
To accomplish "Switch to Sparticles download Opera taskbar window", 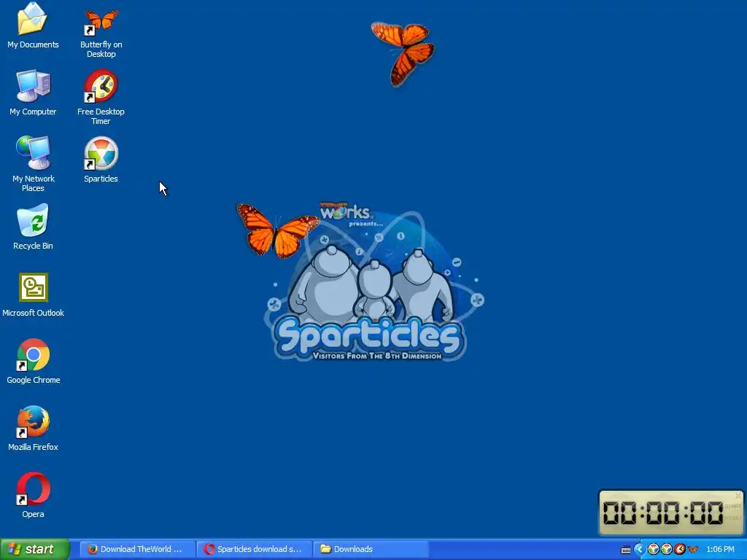I will click(255, 549).
